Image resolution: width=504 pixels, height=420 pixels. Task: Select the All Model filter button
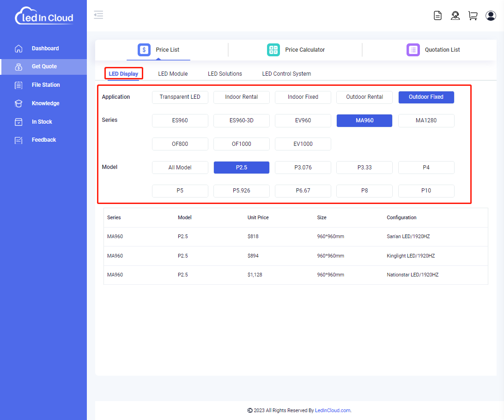(180, 168)
